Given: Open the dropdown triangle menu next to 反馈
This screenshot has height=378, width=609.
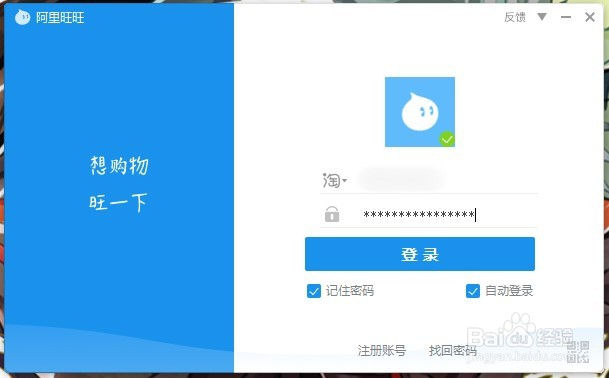Looking at the screenshot, I should pyautogui.click(x=542, y=17).
